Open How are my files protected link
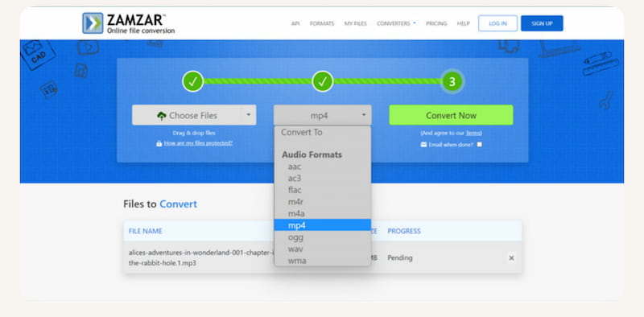Image resolution: width=644 pixels, height=317 pixels. (198, 143)
